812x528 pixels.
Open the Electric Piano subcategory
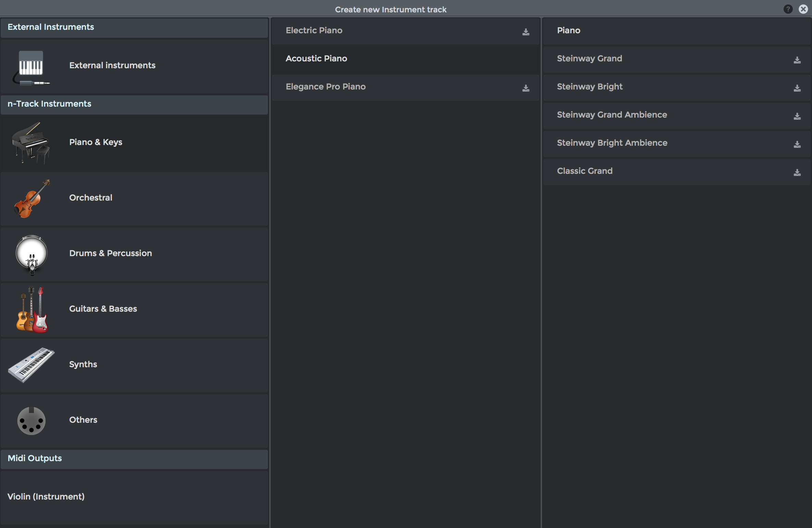click(x=405, y=31)
